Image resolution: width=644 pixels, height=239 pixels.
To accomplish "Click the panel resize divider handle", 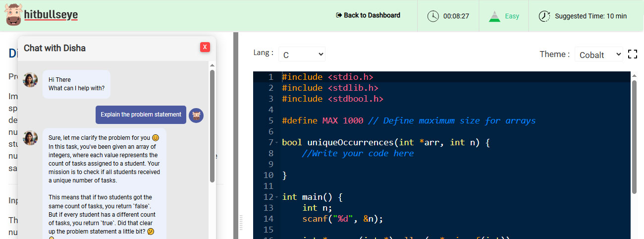I will coord(241,222).
